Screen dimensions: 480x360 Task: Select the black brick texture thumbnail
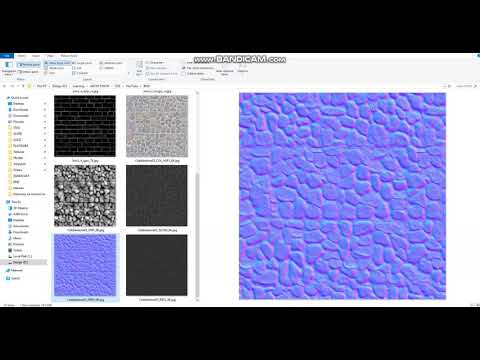click(85, 126)
